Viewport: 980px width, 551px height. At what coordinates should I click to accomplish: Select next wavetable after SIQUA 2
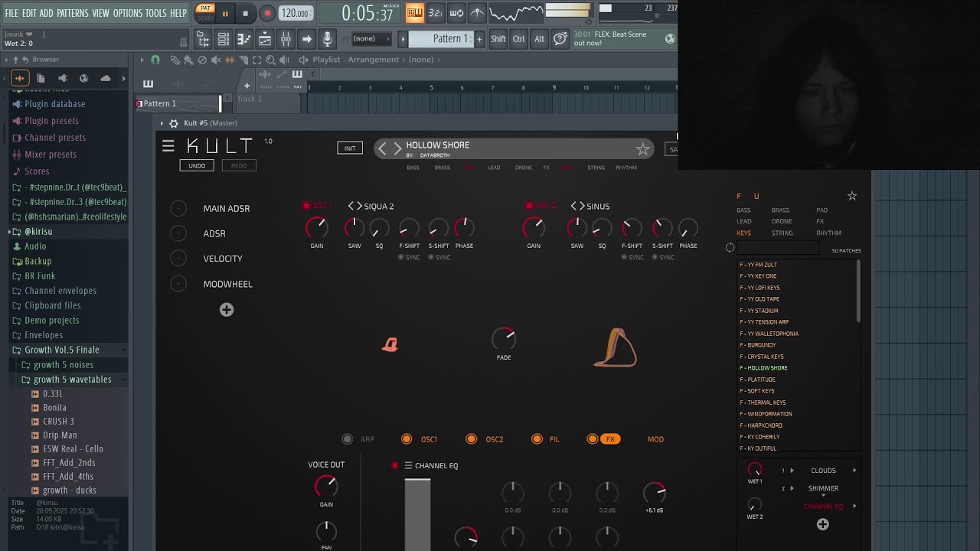359,206
